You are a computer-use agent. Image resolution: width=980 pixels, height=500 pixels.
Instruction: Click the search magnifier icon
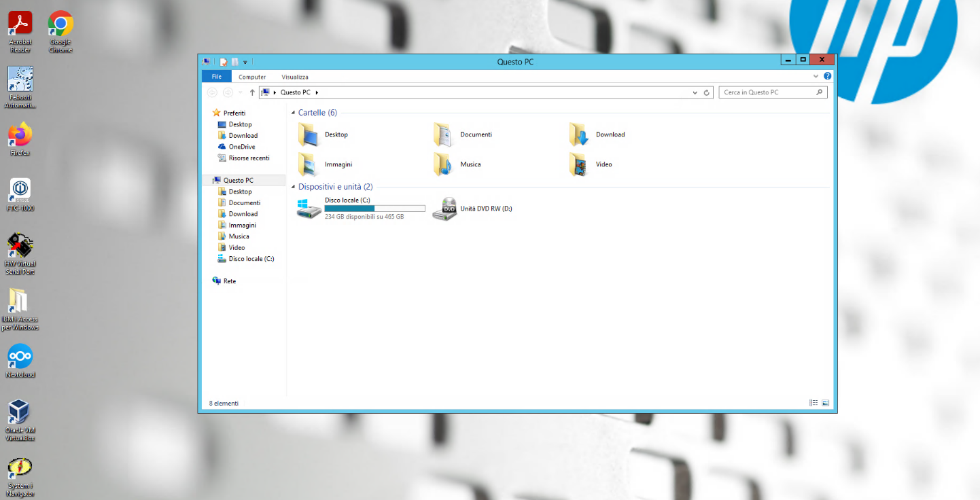(819, 92)
